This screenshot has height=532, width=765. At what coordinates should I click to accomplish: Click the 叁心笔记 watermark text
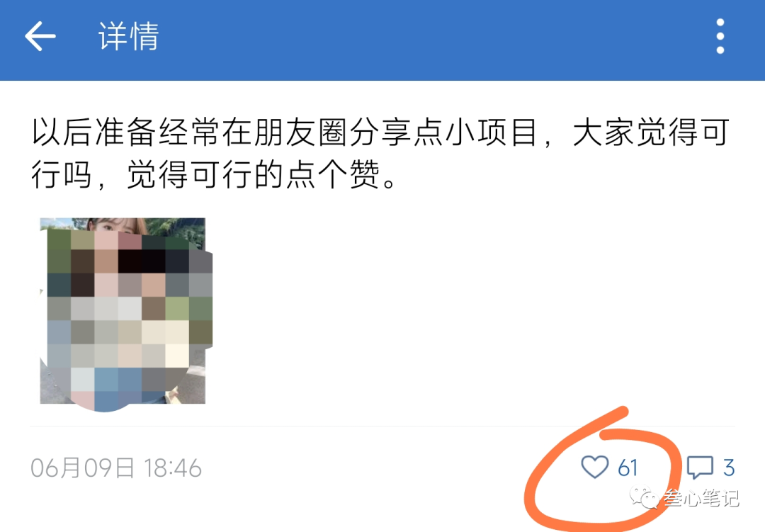click(701, 498)
